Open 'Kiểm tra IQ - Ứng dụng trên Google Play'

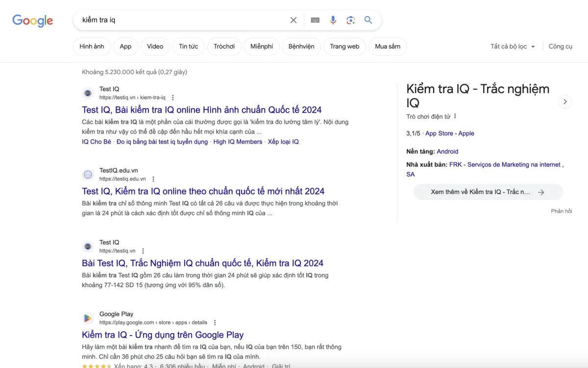[163, 335]
